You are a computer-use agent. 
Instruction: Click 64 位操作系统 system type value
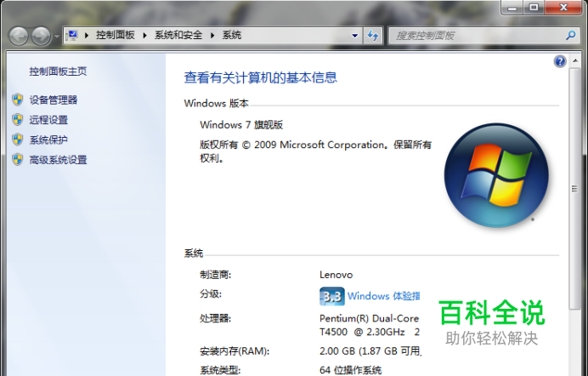[x=350, y=370]
